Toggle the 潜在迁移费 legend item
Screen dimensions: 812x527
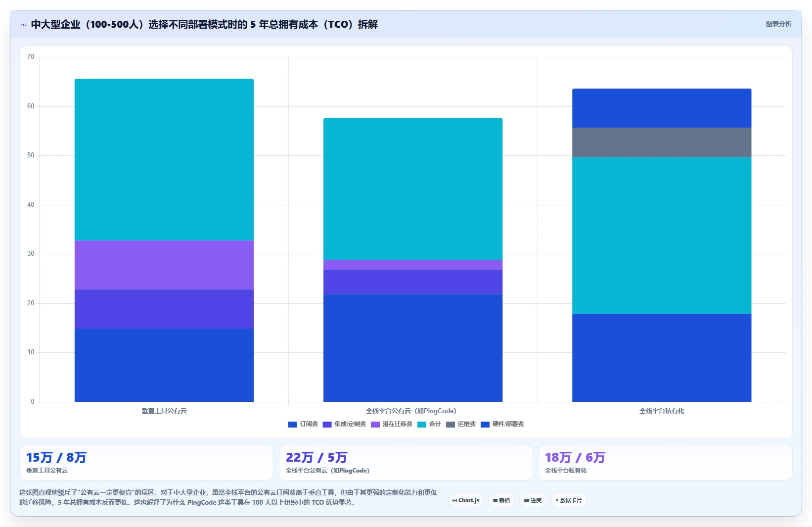pos(391,424)
